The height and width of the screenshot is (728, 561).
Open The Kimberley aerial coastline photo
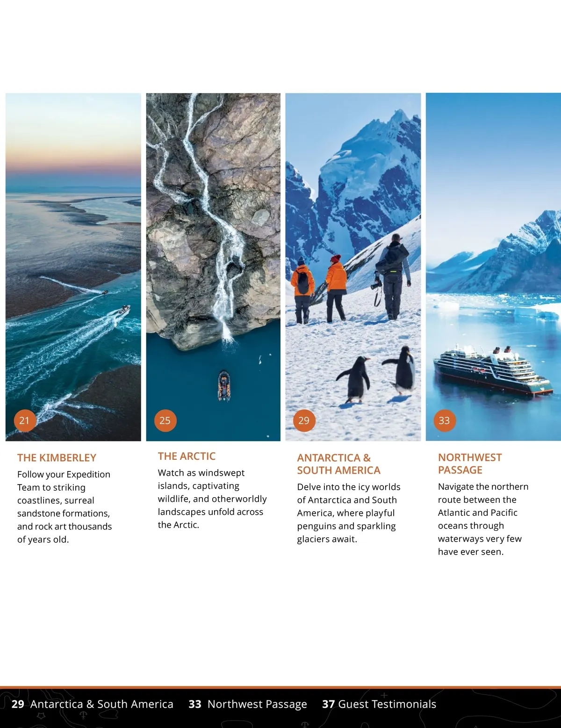click(x=73, y=267)
